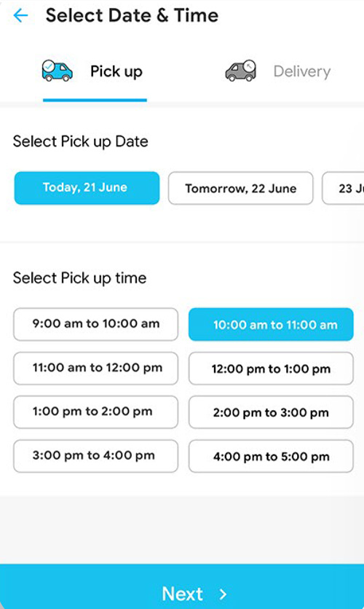This screenshot has width=364, height=609.
Task: Switch to the Pick up tab
Action: [95, 71]
